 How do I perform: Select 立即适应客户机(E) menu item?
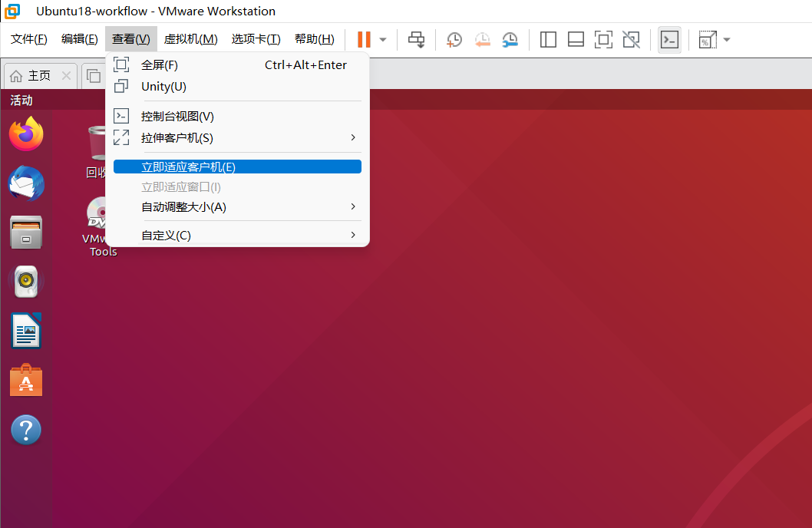pyautogui.click(x=237, y=167)
